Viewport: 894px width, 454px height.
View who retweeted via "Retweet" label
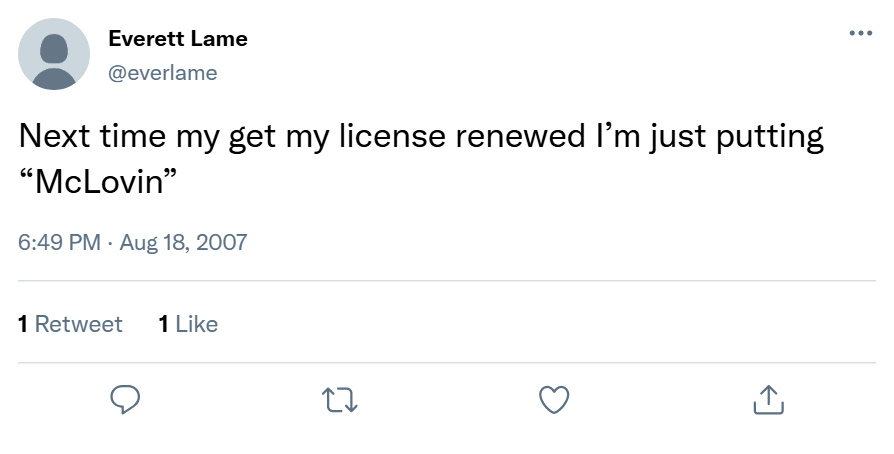(x=78, y=324)
